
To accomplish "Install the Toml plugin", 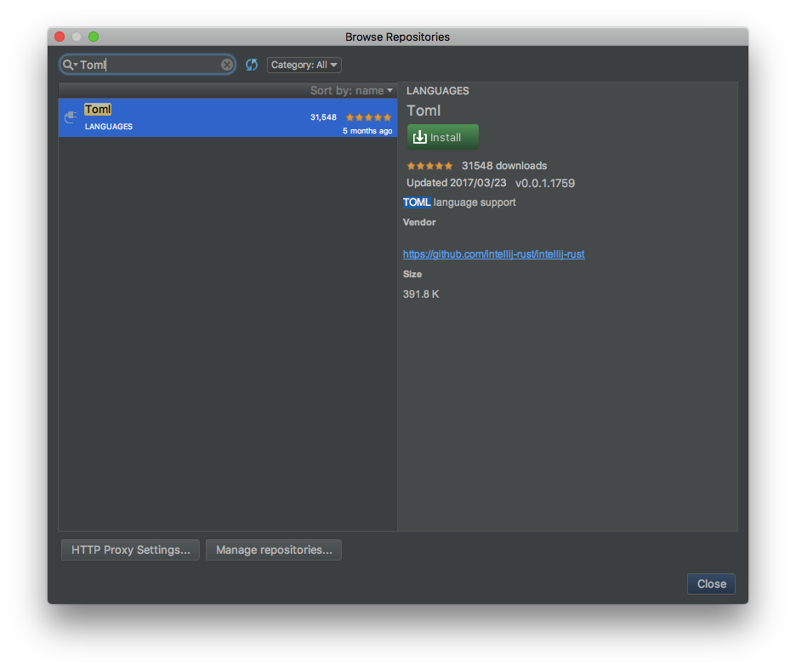I will (x=443, y=137).
